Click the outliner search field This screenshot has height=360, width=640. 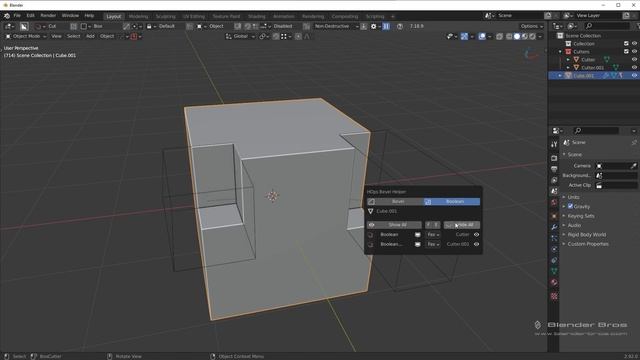(x=607, y=26)
